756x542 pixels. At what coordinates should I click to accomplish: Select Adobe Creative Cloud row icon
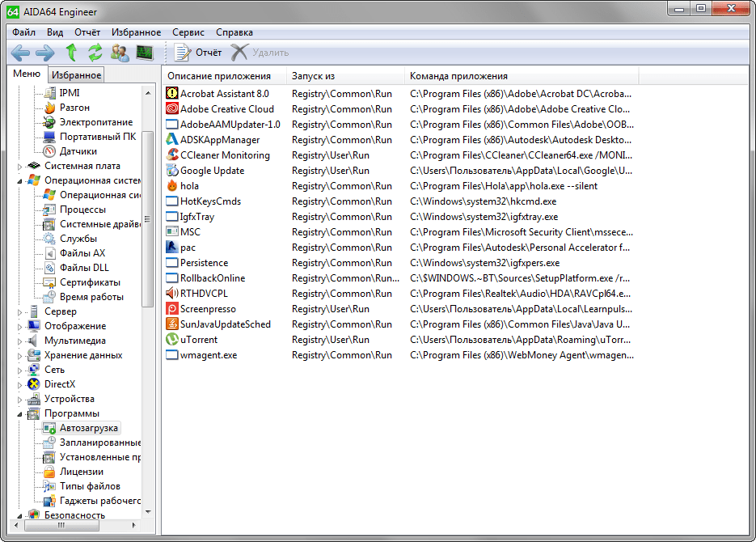pyautogui.click(x=172, y=108)
